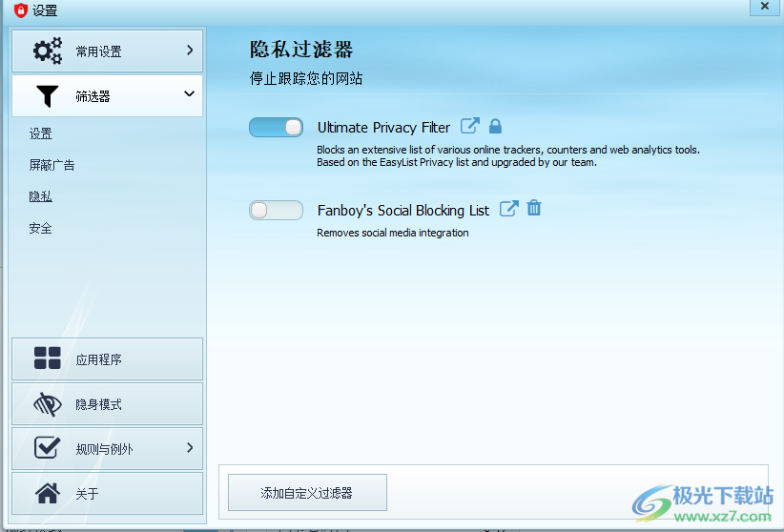Click the funnel filter icon
Image resolution: width=784 pixels, height=532 pixels.
(48, 96)
